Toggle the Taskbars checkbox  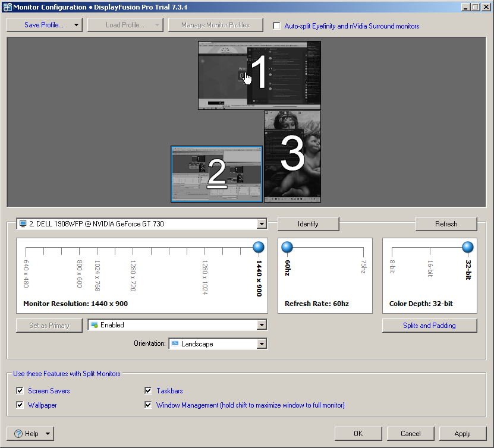[148, 391]
